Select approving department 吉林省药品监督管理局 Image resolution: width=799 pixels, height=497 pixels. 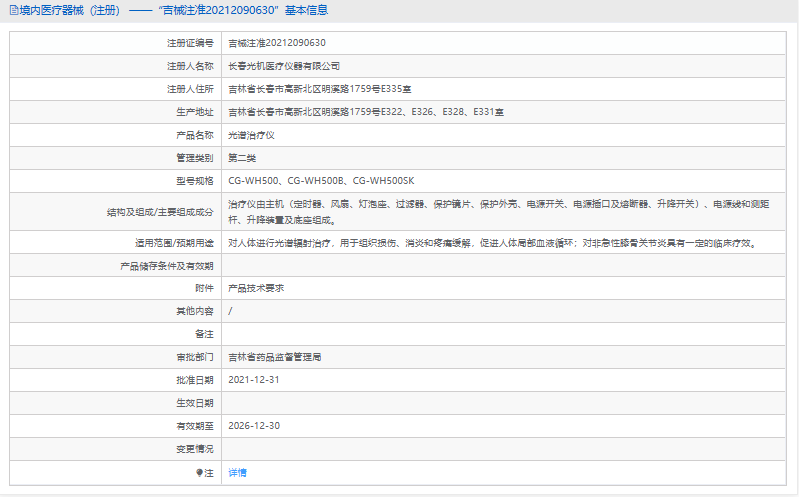(275, 357)
